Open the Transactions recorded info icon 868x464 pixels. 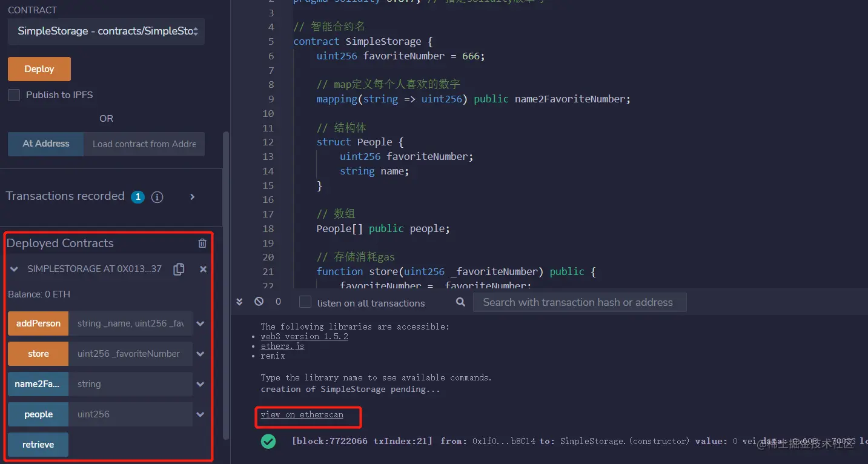click(157, 197)
